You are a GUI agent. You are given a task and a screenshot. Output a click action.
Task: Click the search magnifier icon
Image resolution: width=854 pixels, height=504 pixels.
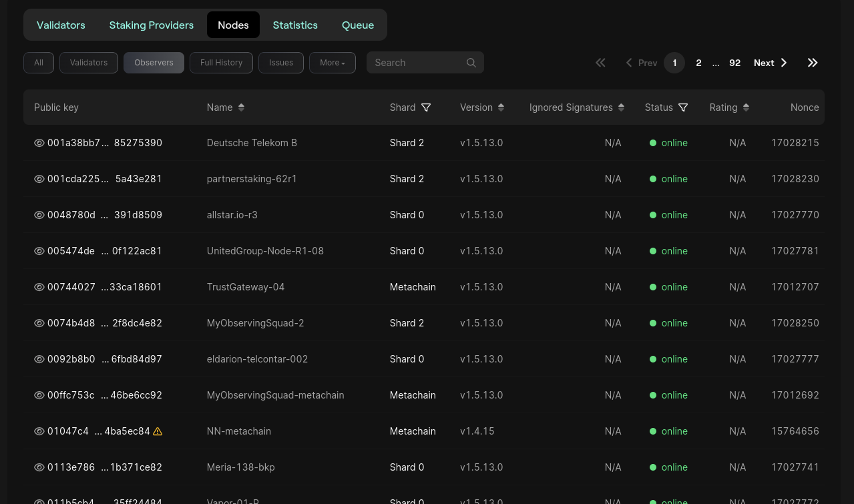[471, 63]
